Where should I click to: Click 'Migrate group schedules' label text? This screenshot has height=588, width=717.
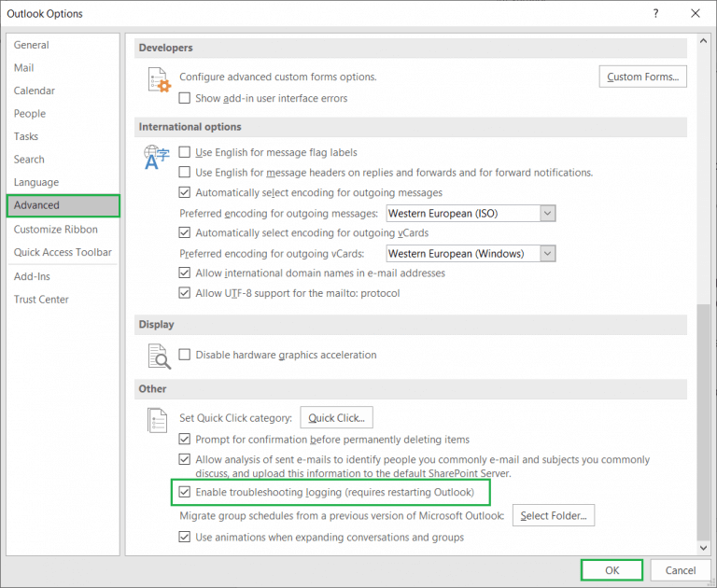[342, 516]
